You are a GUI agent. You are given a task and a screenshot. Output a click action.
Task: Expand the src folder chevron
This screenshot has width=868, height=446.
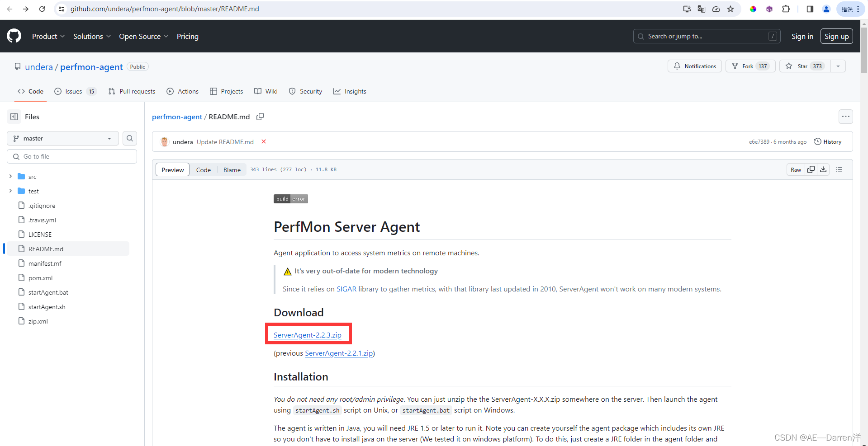(x=10, y=177)
